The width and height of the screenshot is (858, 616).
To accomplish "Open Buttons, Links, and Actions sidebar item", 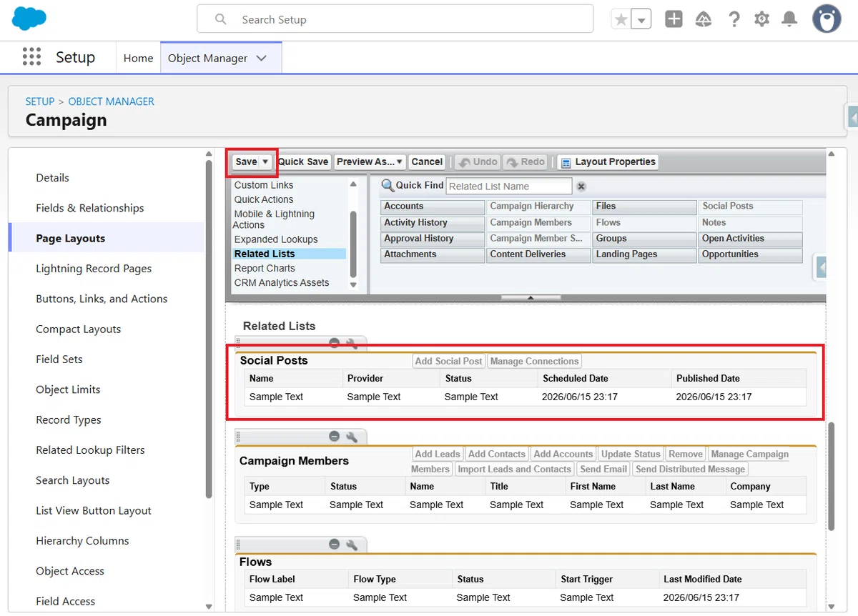I will (102, 299).
